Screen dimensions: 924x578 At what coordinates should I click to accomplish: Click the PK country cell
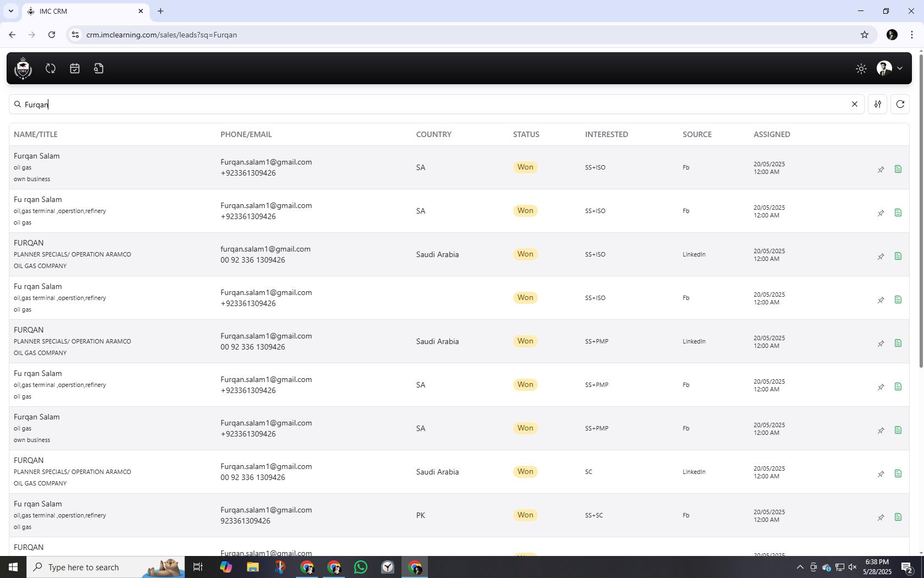pos(421,515)
